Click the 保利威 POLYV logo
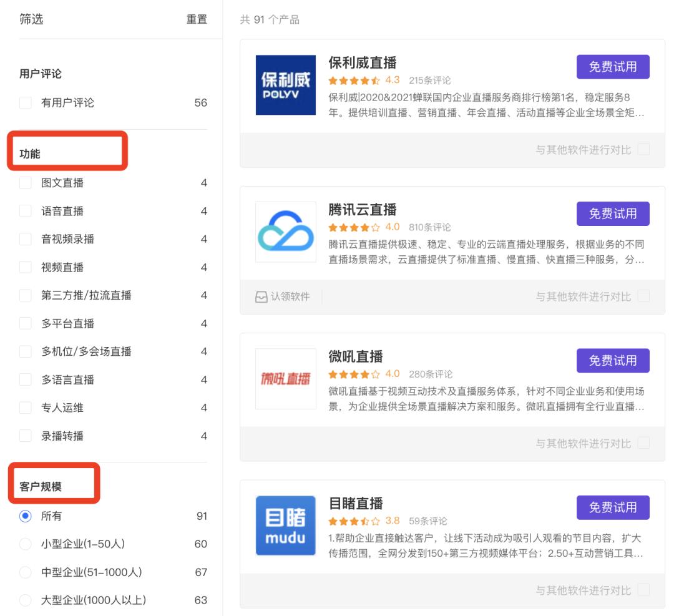This screenshot has width=674, height=616. (x=285, y=85)
